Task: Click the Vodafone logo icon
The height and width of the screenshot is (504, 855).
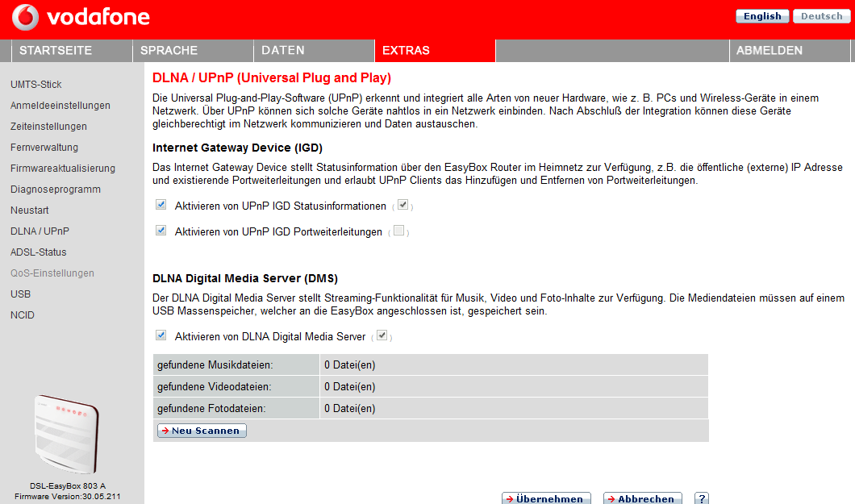Action: 26,17
